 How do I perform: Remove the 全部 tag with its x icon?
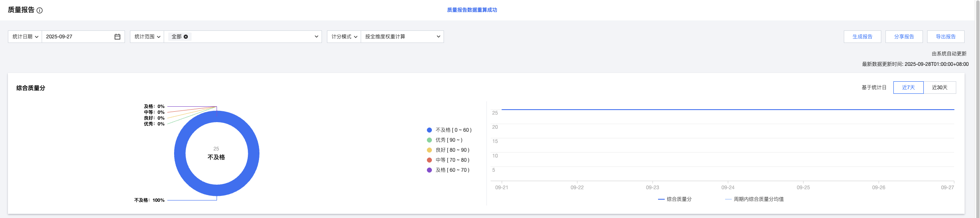[x=186, y=37]
